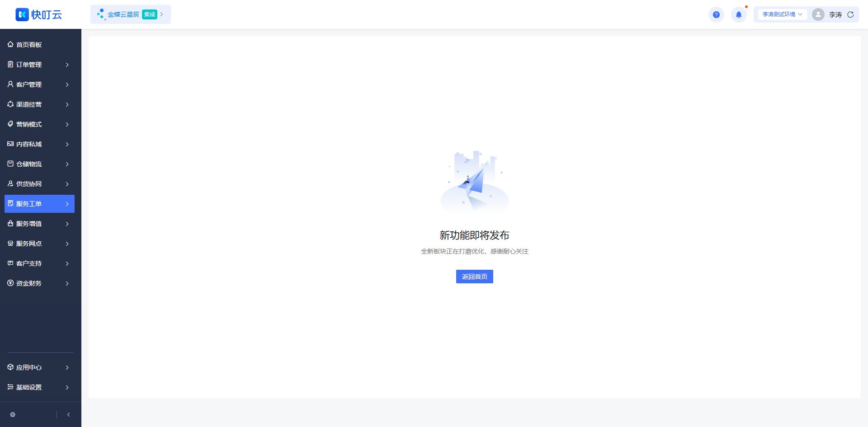The image size is (868, 427).
Task: Expand the 服务网点 chevron
Action: 67,244
